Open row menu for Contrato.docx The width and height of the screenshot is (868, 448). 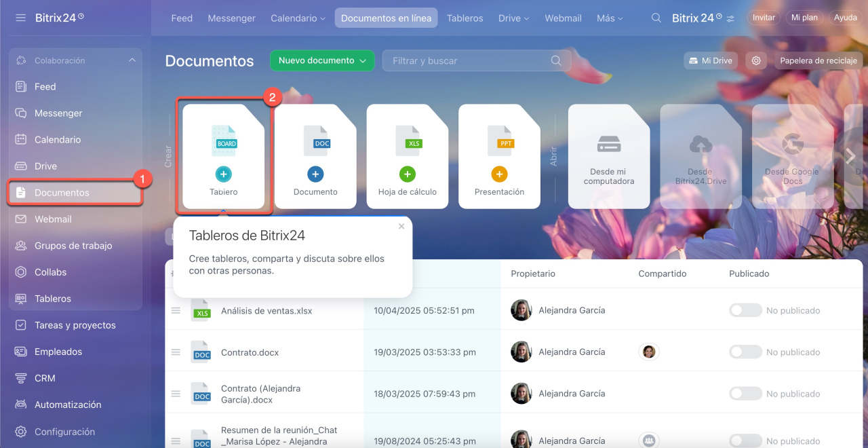pyautogui.click(x=176, y=352)
